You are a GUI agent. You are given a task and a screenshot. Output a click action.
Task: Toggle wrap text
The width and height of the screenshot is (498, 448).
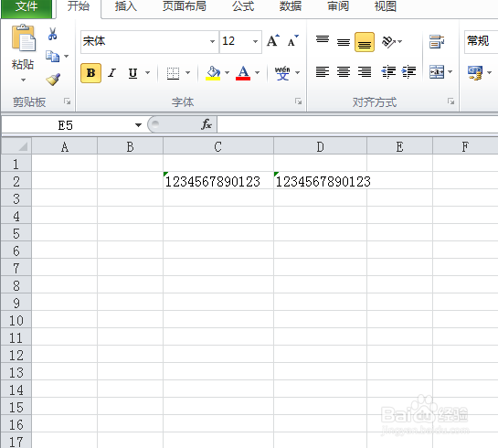point(437,42)
